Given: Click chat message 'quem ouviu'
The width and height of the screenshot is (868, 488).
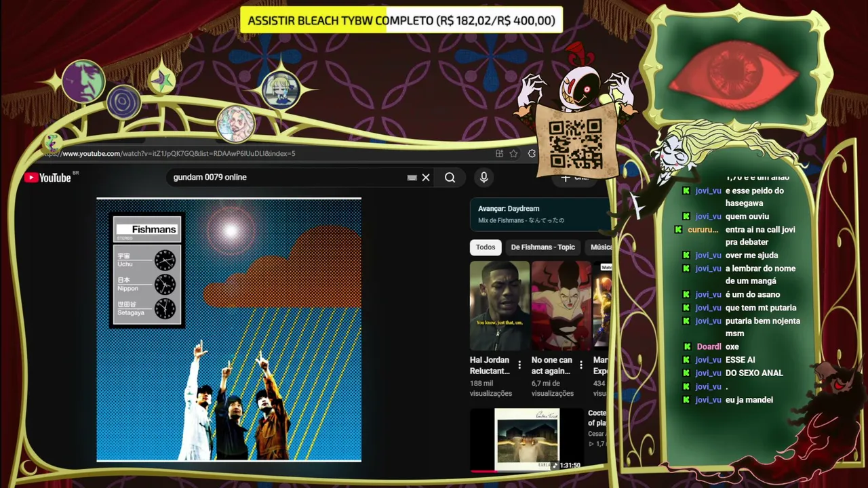Looking at the screenshot, I should point(747,217).
